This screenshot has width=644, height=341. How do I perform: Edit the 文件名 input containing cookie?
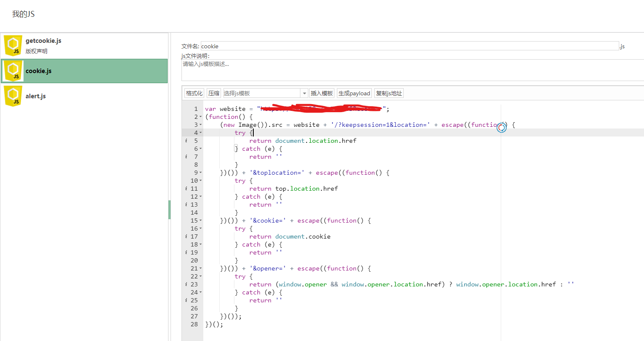(x=410, y=46)
